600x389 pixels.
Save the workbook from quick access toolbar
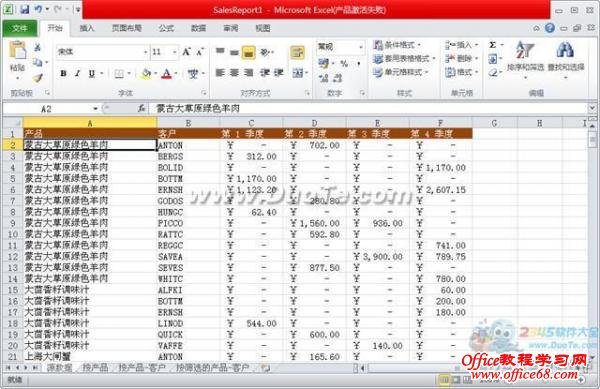(24, 9)
